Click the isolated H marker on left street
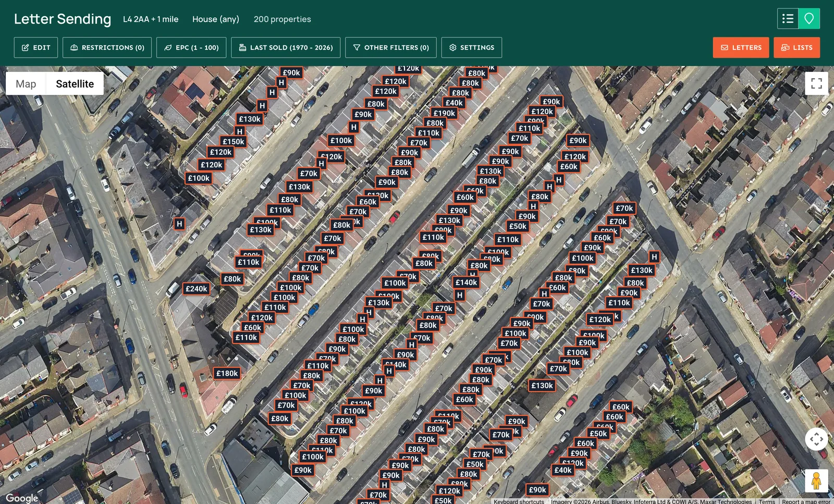Viewport: 834px width, 504px height. point(179,224)
